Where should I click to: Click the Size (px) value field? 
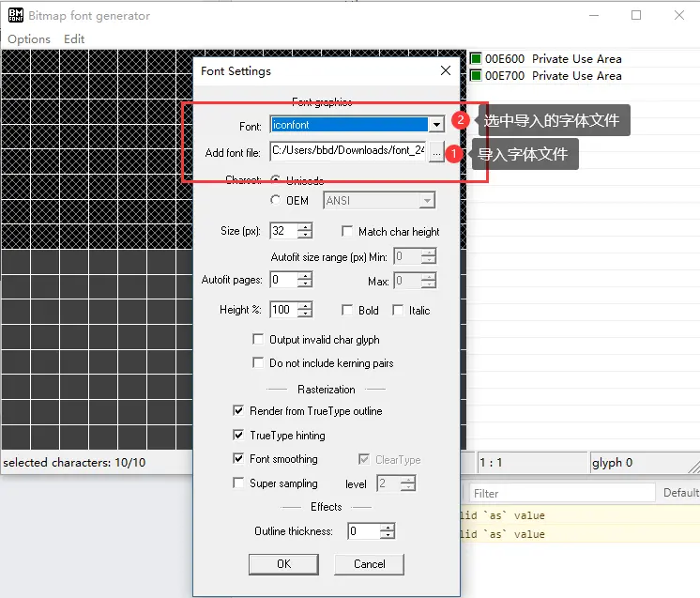(284, 231)
